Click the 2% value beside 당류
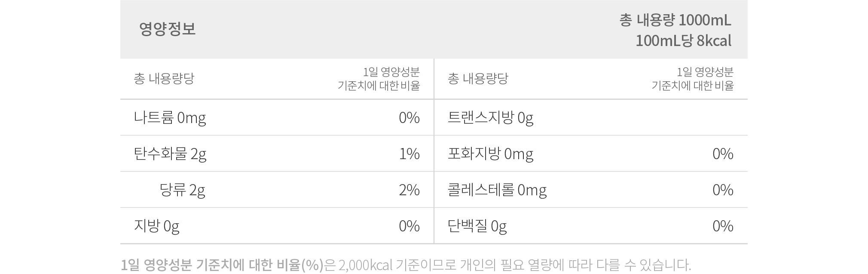 [x=409, y=190]
